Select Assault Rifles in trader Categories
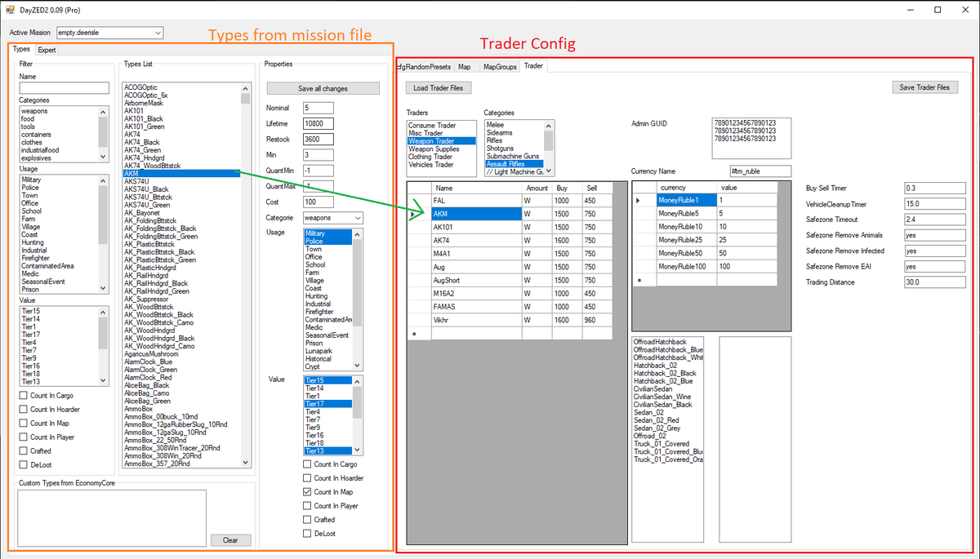The image size is (980, 559). click(514, 164)
